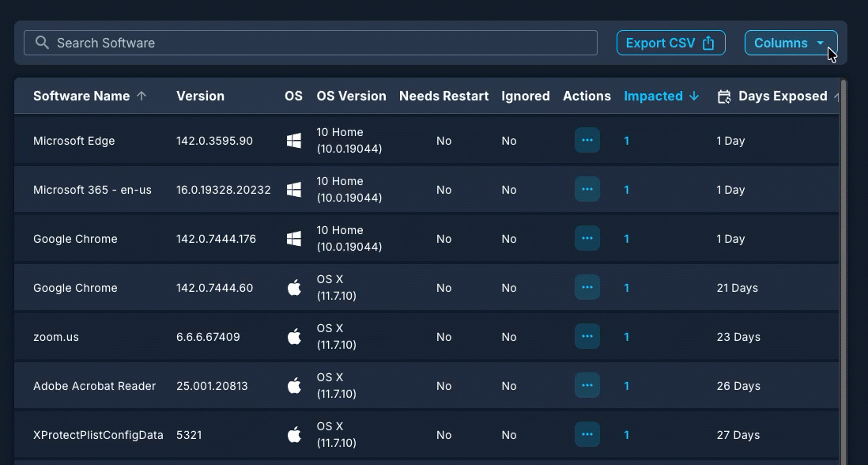Open the Actions menu for zoom.us
The width and height of the screenshot is (868, 465).
(x=587, y=336)
